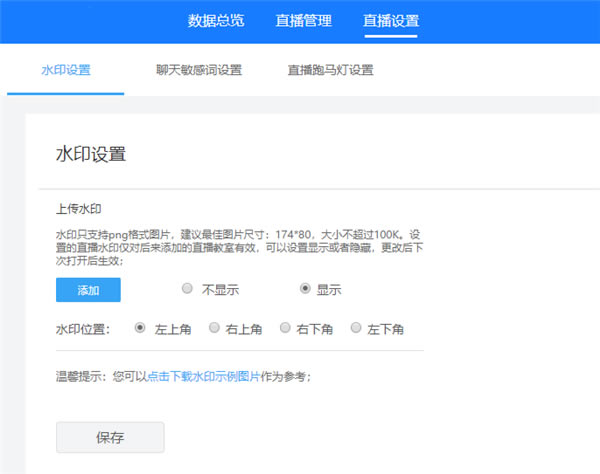
Task: Click the 水印设置 panel heading
Action: point(91,154)
